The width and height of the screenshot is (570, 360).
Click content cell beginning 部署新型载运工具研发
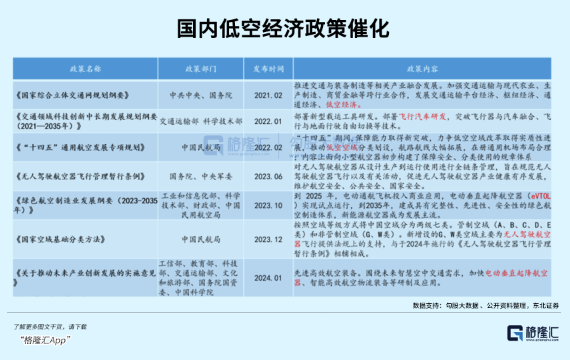point(422,121)
